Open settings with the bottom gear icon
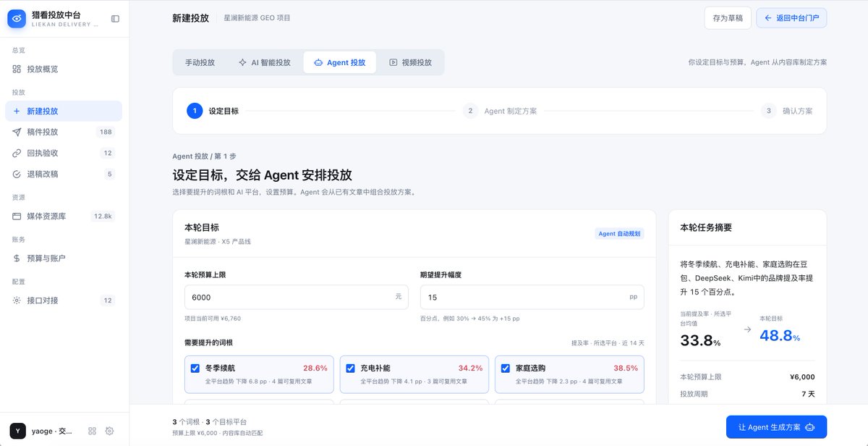This screenshot has height=446, width=868. point(109,431)
